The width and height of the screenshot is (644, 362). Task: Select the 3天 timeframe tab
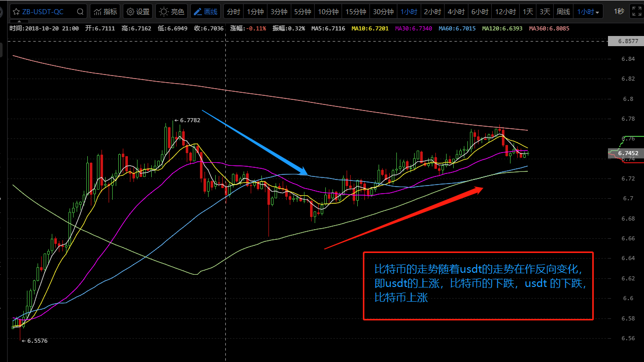(545, 12)
